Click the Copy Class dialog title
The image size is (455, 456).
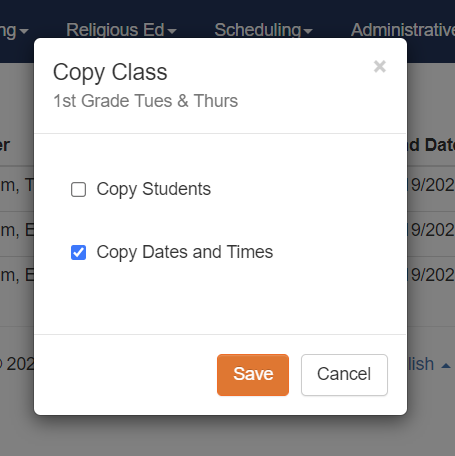pyautogui.click(x=110, y=72)
